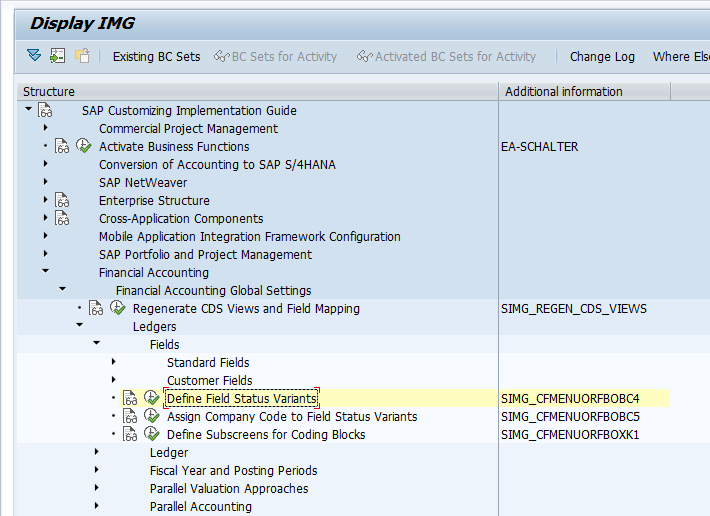
Task: Expand Cross-Application Components arrow
Action: [x=45, y=218]
